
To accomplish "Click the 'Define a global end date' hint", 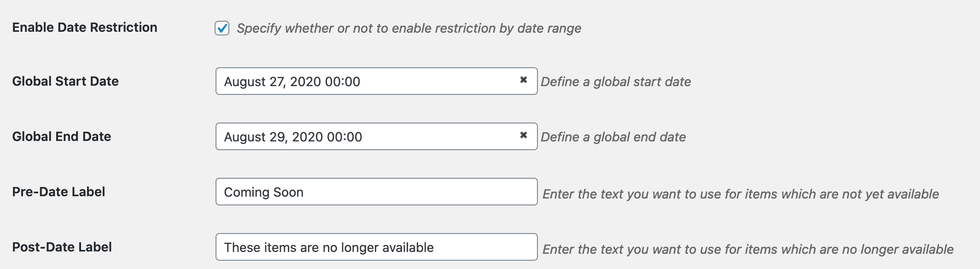I will [x=613, y=137].
